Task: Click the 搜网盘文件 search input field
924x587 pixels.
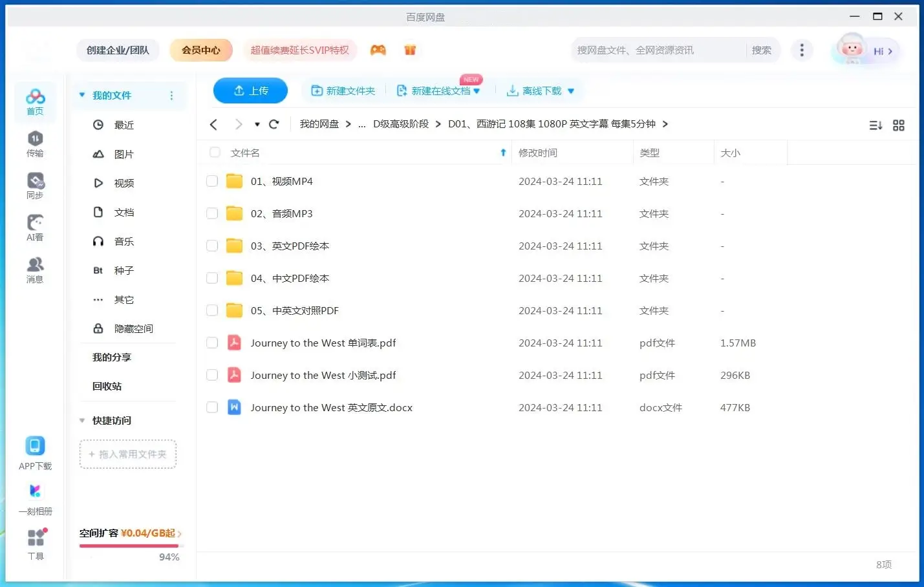Action: [x=656, y=50]
